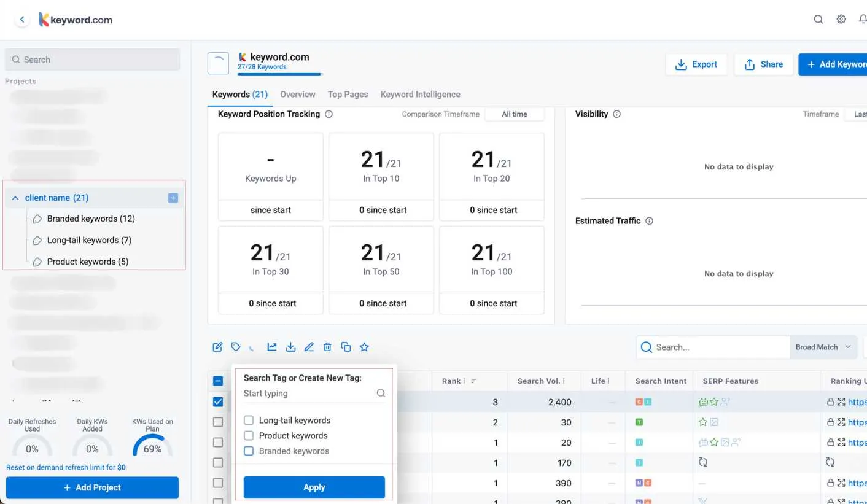Click the star favorite icon in toolbar
The image size is (867, 504).
(x=364, y=347)
